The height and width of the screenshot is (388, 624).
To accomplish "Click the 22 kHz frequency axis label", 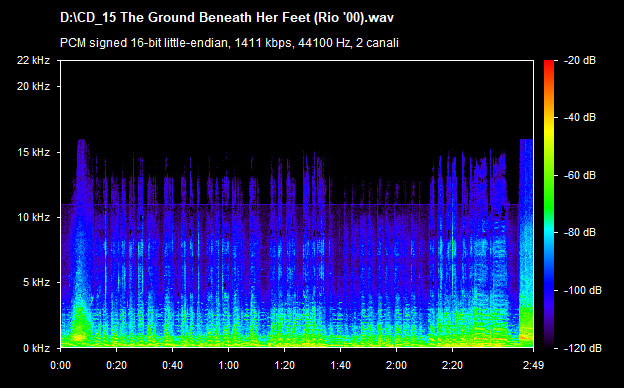I will tap(33, 60).
